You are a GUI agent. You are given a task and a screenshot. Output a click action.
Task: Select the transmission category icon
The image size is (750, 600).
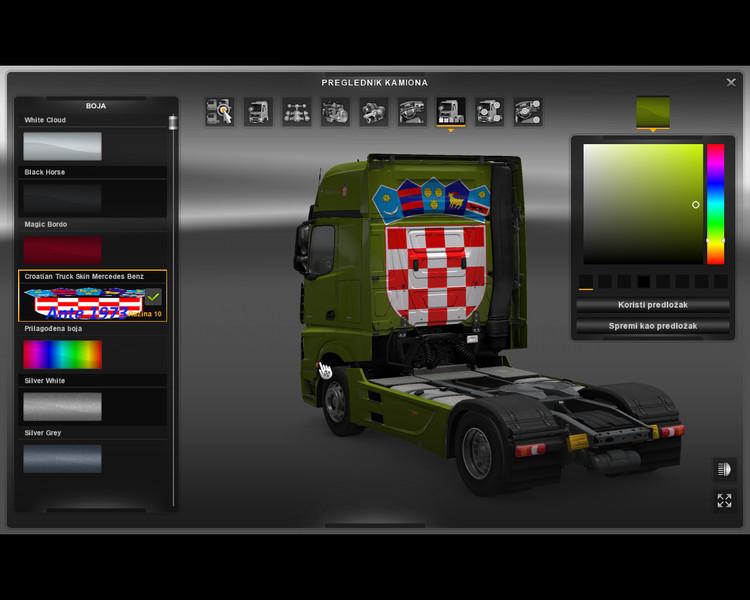(x=373, y=112)
